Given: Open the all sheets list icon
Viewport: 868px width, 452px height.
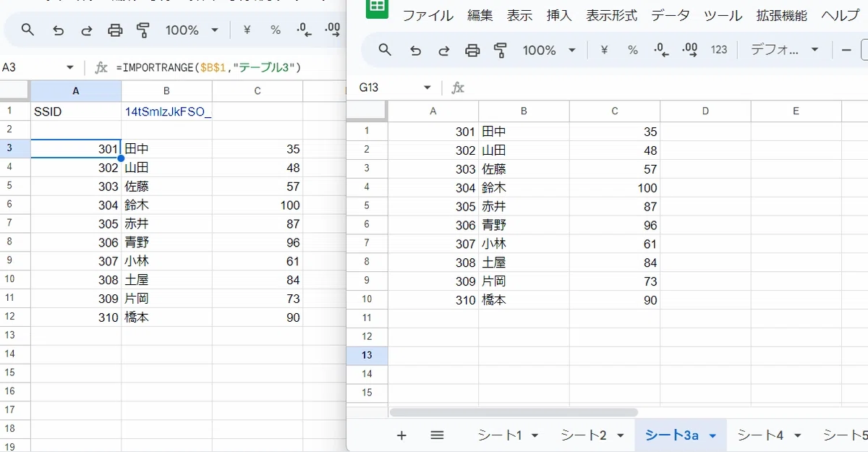Looking at the screenshot, I should click(437, 435).
